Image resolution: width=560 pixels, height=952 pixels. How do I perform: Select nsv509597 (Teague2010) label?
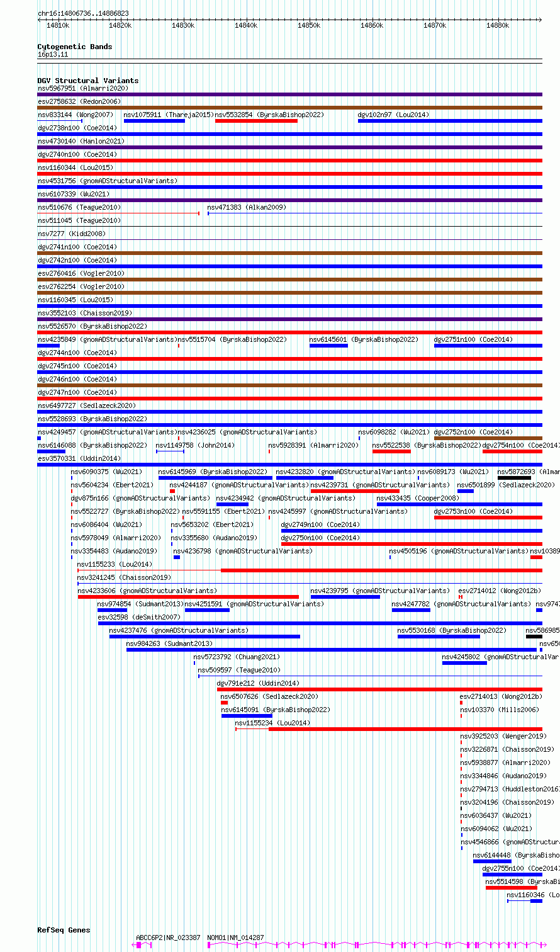[x=239, y=671]
